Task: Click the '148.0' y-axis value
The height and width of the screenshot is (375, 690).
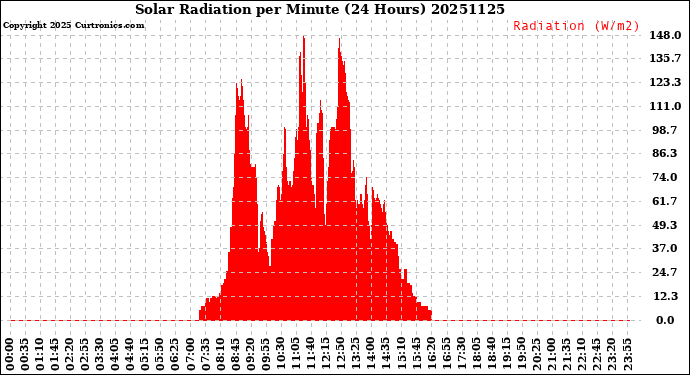Action: 665,35
